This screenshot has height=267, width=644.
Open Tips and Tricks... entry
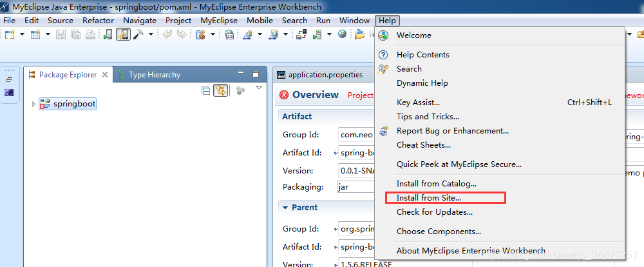(500, 117)
